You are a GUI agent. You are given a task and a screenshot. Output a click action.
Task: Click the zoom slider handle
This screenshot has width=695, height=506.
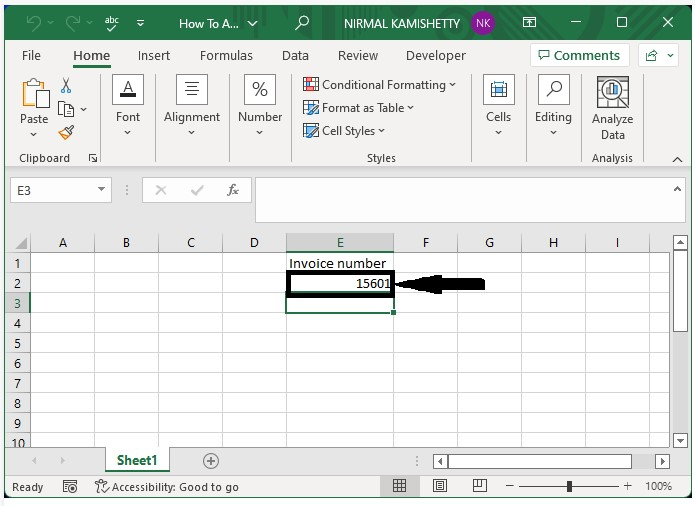[x=569, y=487]
